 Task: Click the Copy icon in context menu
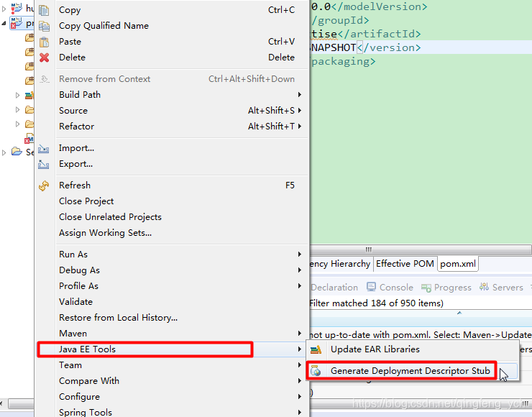point(44,10)
